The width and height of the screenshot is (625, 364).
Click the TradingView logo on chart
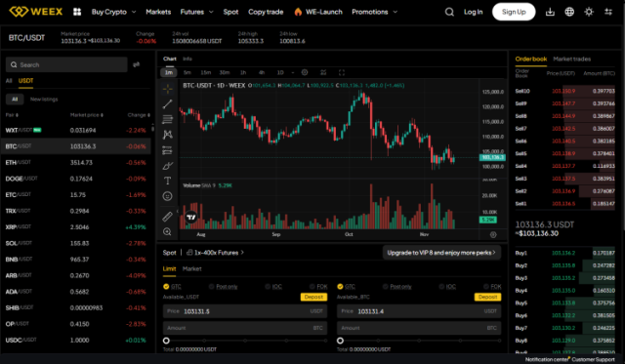point(191,217)
